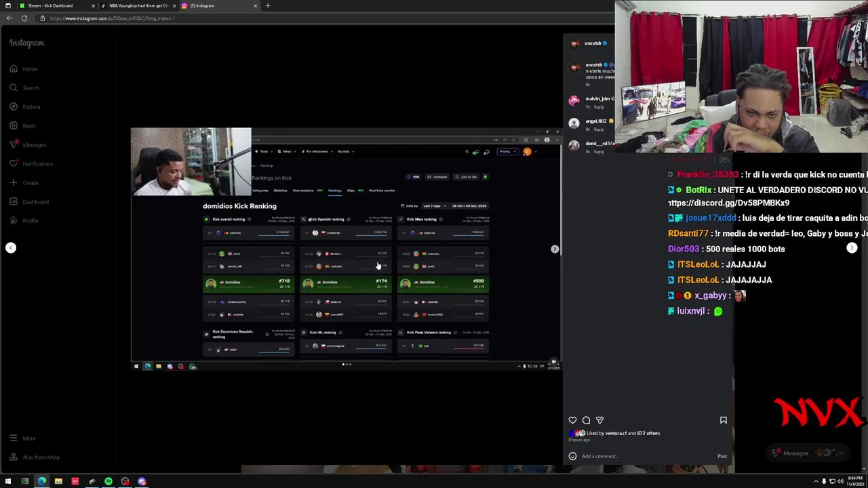Reply to angel.fill2's comment

click(599, 129)
